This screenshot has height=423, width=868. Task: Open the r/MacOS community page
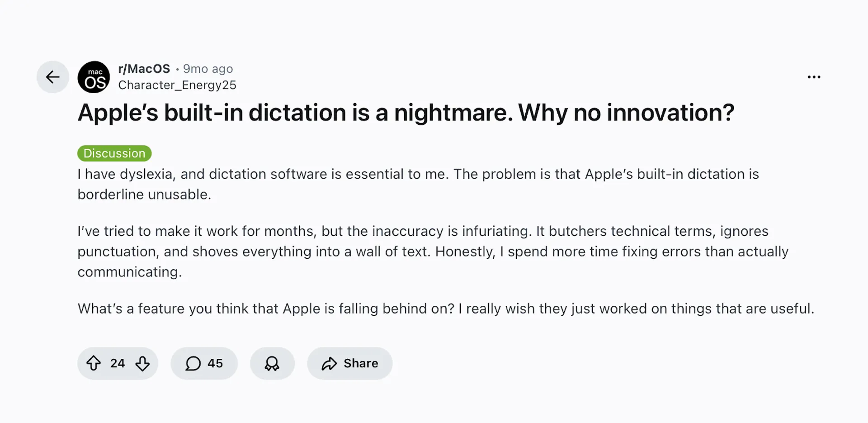pyautogui.click(x=144, y=68)
